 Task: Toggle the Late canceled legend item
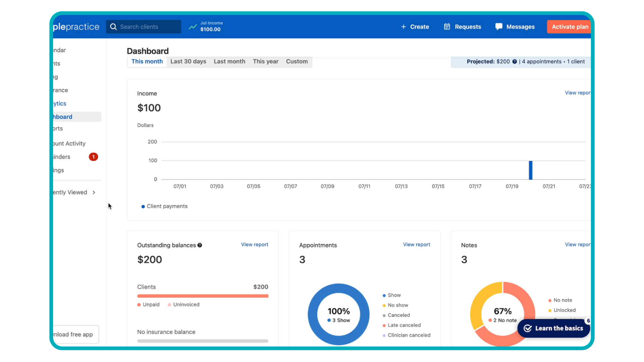click(x=401, y=325)
